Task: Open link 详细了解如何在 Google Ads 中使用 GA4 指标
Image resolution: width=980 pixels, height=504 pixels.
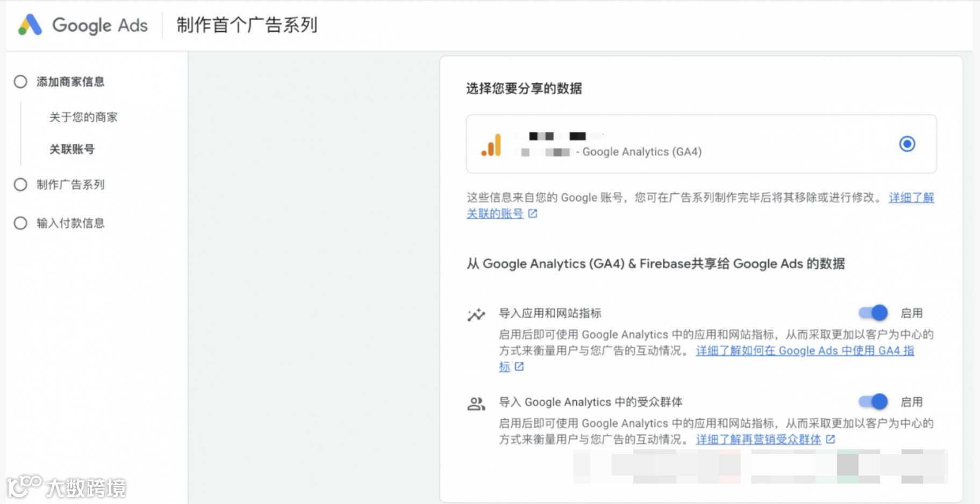Action: pos(805,351)
